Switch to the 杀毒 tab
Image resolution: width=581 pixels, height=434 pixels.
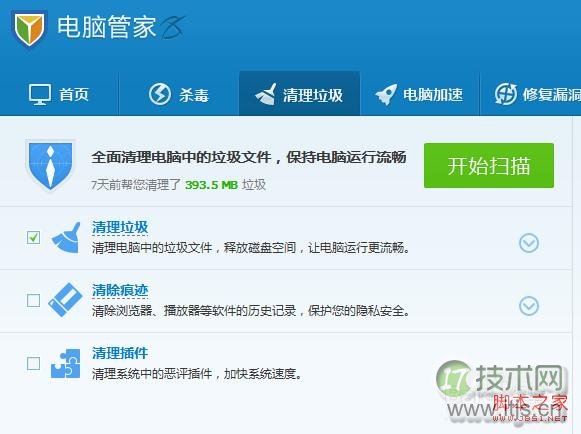click(x=179, y=94)
